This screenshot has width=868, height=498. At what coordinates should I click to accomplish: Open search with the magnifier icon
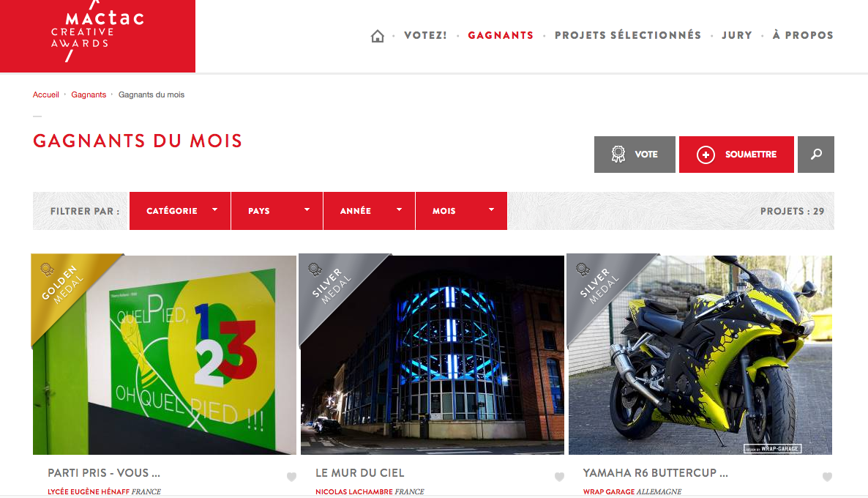(816, 155)
